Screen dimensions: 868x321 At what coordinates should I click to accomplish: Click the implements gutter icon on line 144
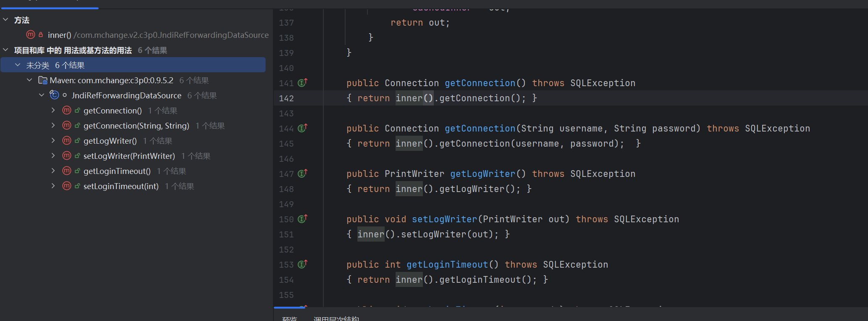coord(302,128)
